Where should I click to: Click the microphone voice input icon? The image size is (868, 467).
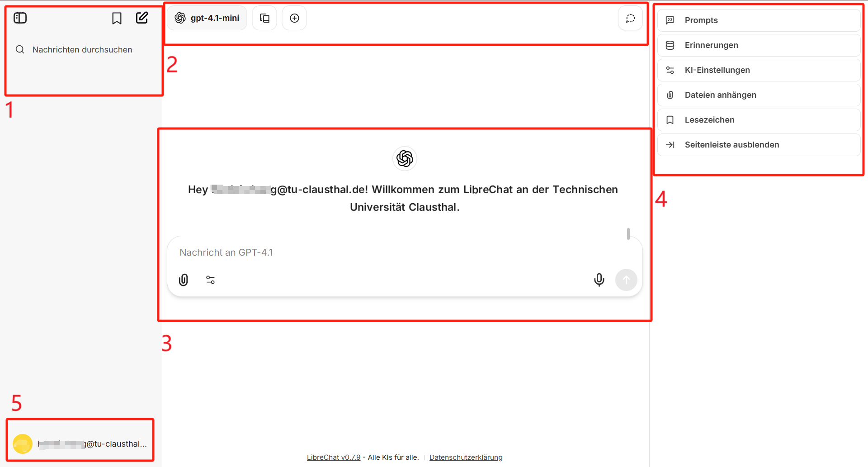click(599, 280)
